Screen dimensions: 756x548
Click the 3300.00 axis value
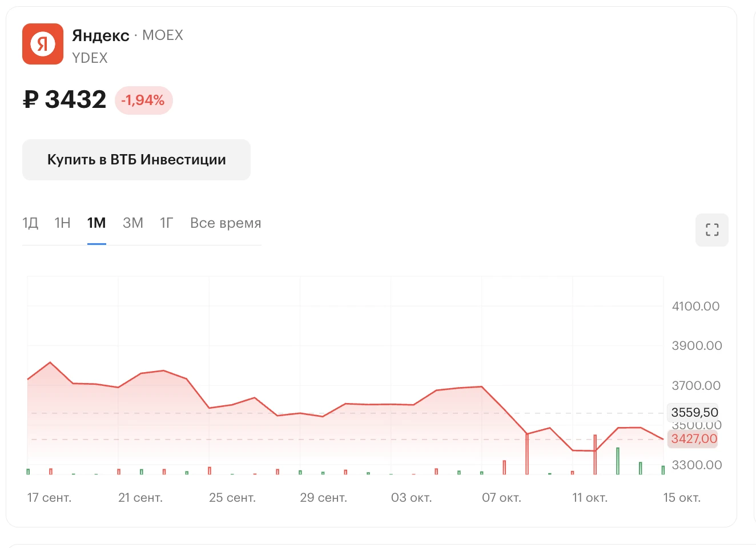coord(697,465)
